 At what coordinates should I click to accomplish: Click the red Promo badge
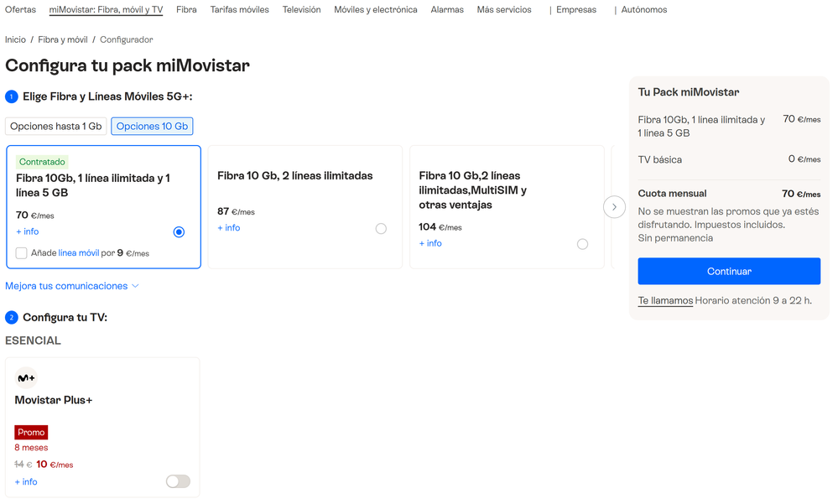tap(31, 433)
